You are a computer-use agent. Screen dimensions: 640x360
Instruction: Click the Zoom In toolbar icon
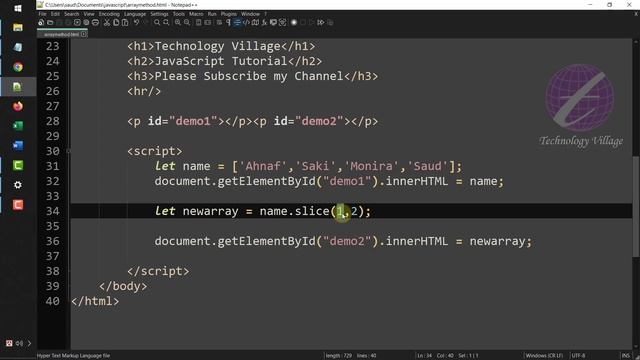178,22
